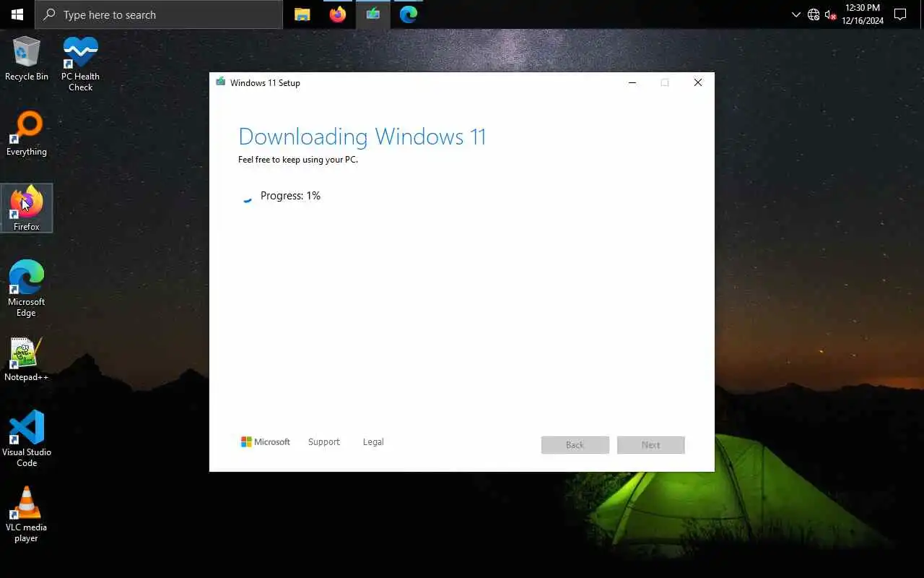
Task: Click the muted volume tray icon
Action: click(x=830, y=14)
